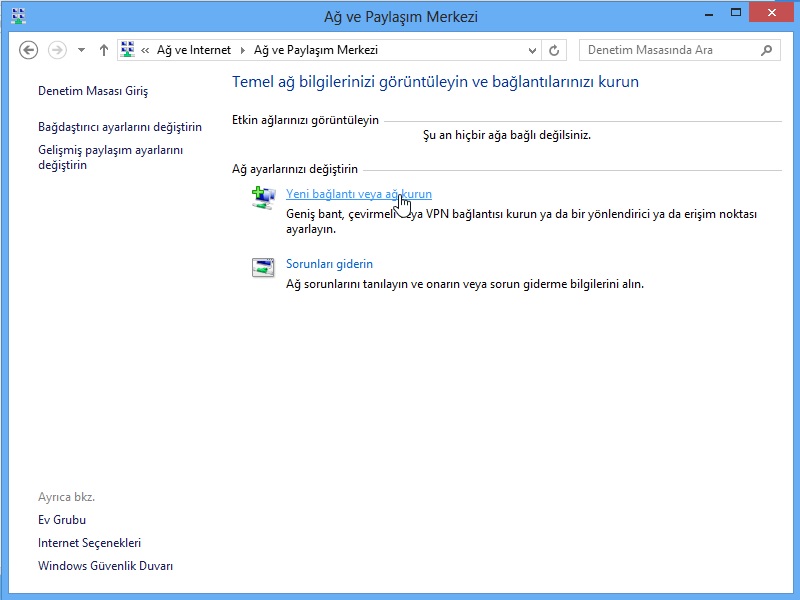
Task: Click description starting with Geniş bant
Action: (x=521, y=221)
